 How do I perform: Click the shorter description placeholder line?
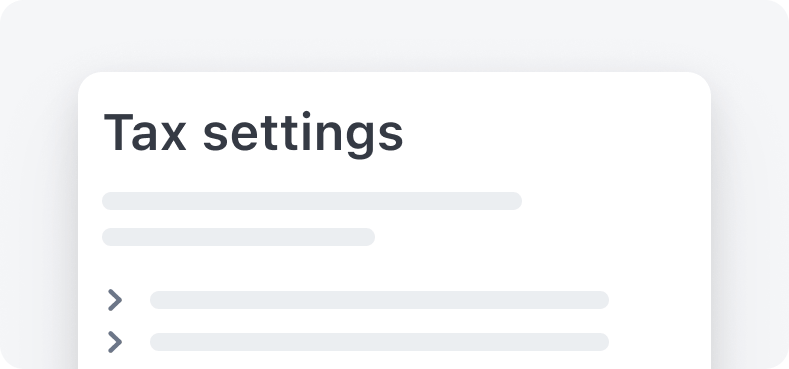coord(239,237)
